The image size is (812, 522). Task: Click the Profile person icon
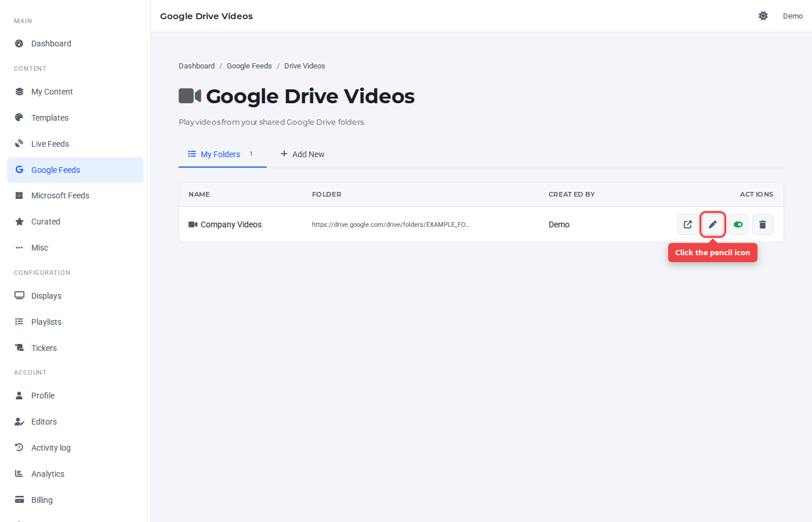[x=19, y=396]
